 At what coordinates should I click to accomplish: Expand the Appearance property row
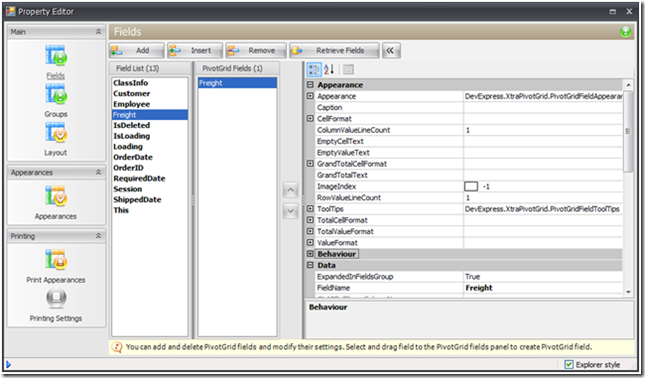coord(311,96)
